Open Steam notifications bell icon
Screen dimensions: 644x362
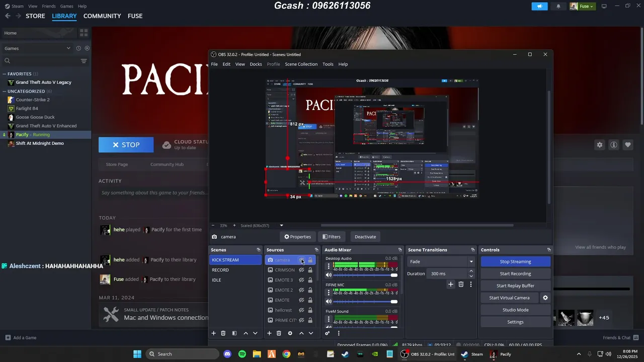coord(558,6)
